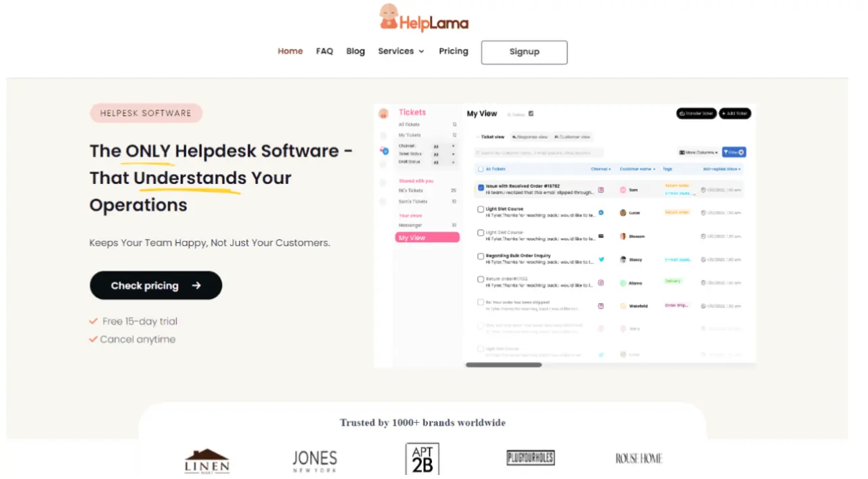This screenshot has height=479, width=868.
Task: Click the Twitter icon on Bulk Order Enquiry ticket
Action: tap(601, 259)
